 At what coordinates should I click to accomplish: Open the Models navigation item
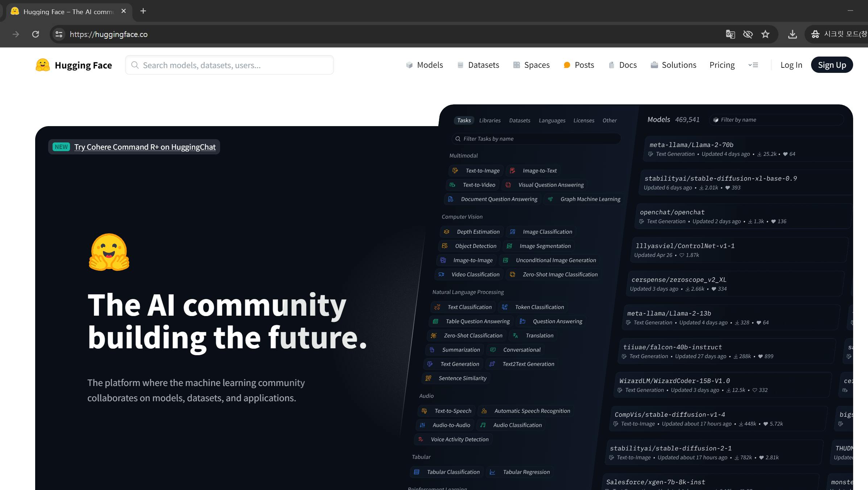click(x=424, y=65)
